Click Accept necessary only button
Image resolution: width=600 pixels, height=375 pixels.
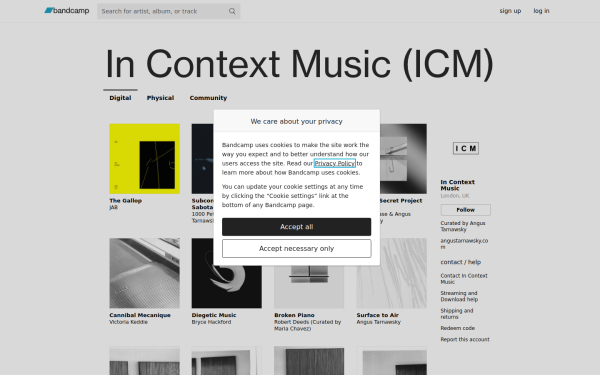297,249
